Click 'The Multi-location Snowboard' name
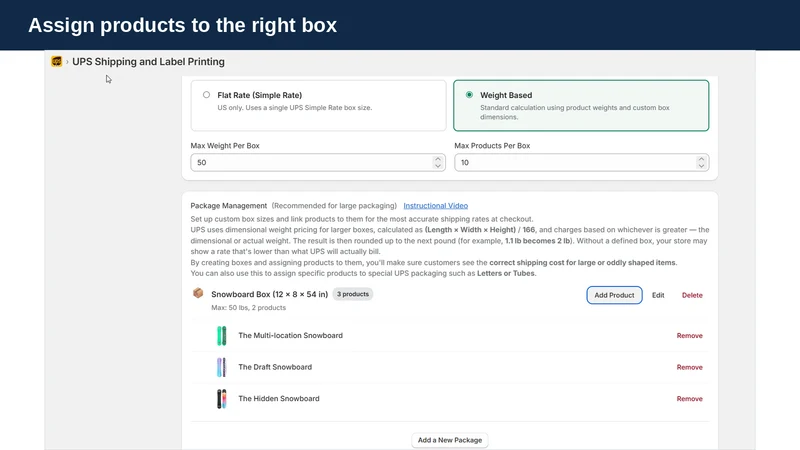 [290, 335]
